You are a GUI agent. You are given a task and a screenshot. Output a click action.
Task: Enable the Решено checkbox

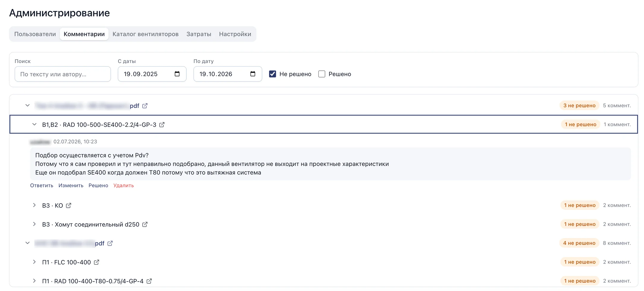pyautogui.click(x=322, y=74)
